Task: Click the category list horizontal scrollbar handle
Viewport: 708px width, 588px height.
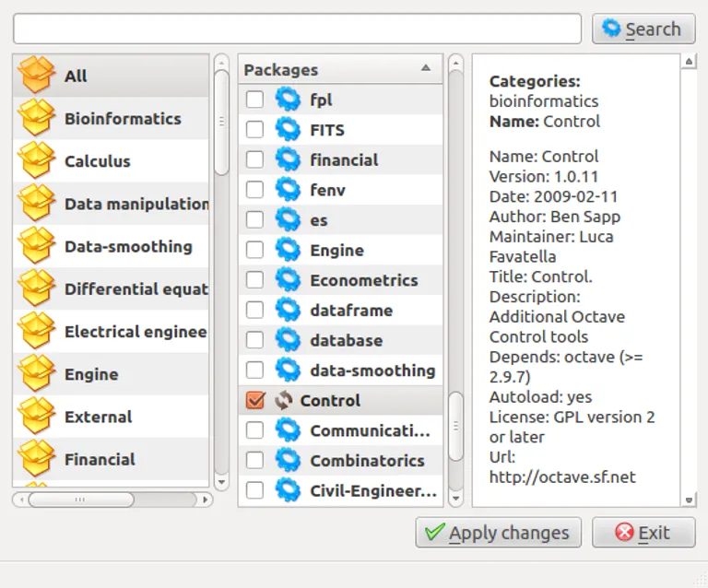Action: tap(80, 500)
